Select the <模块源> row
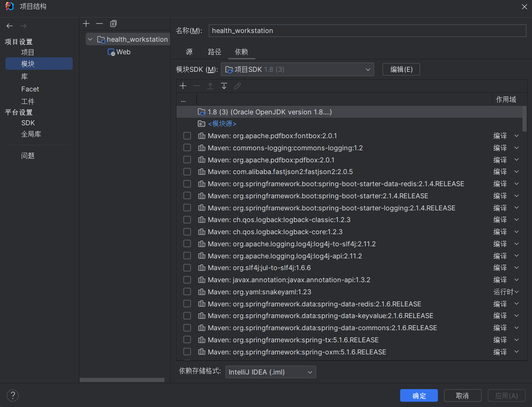This screenshot has height=407, width=532. point(349,124)
